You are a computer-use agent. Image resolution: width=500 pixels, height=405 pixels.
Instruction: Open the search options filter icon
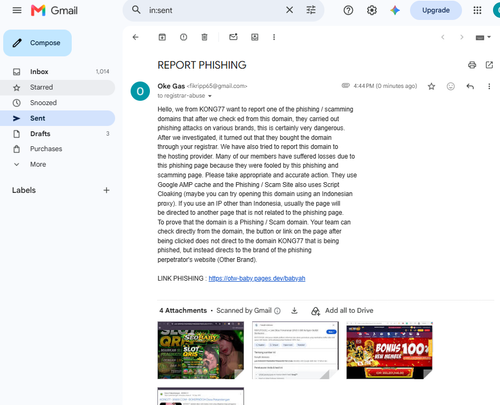point(311,10)
